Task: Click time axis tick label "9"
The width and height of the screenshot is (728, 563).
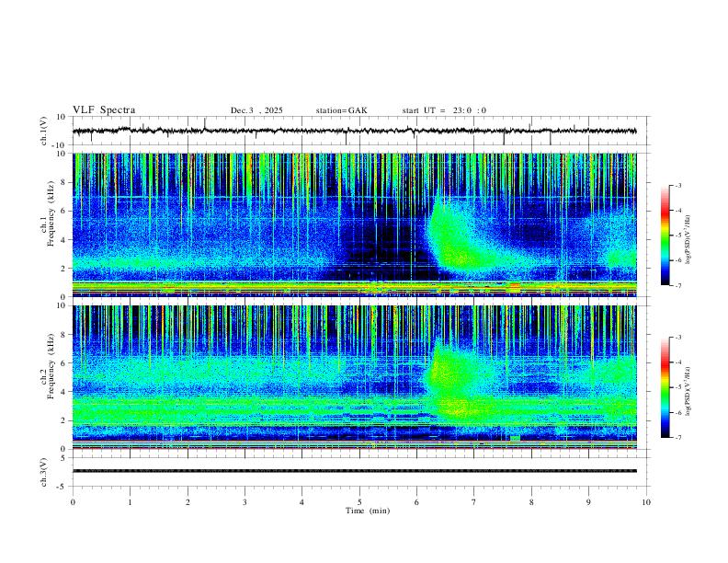Action: [588, 502]
